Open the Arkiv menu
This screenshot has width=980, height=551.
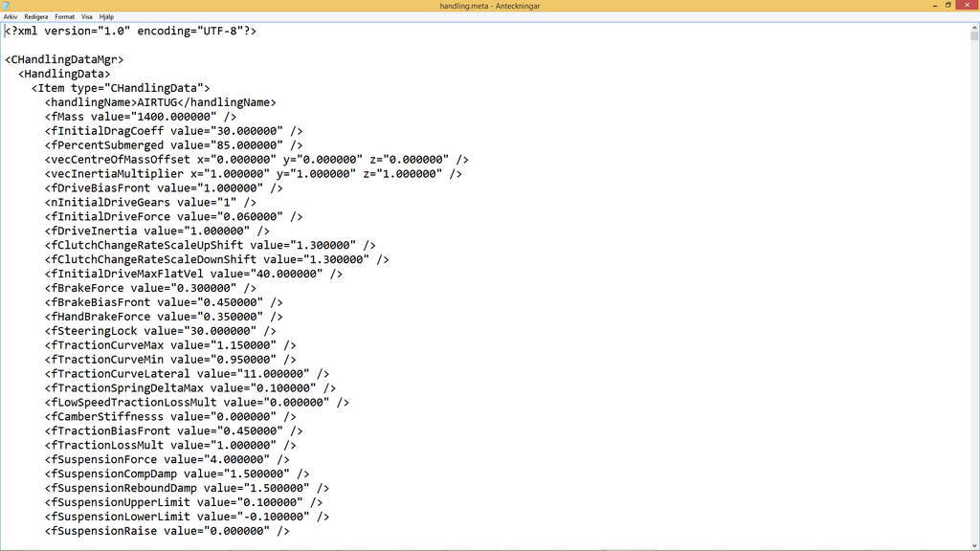[x=10, y=17]
